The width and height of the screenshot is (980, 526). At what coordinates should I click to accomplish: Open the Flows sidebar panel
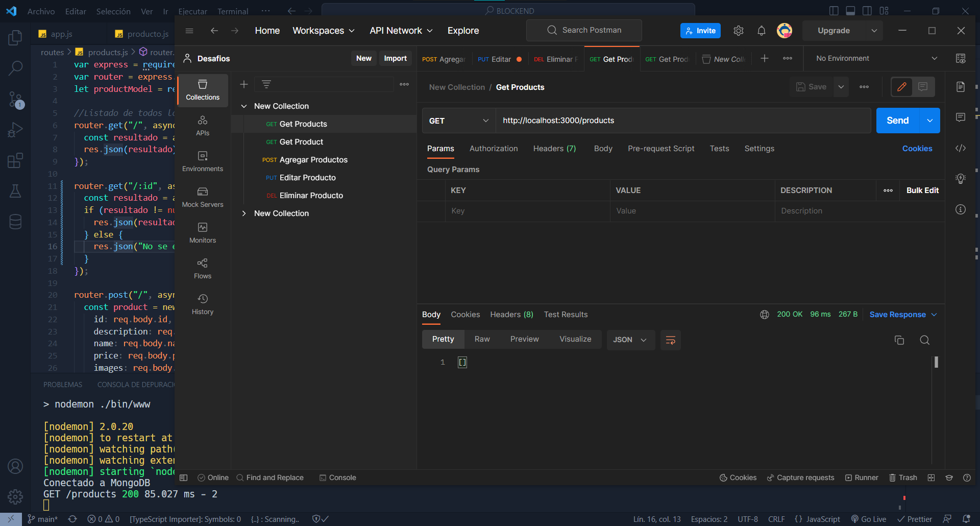(x=203, y=268)
